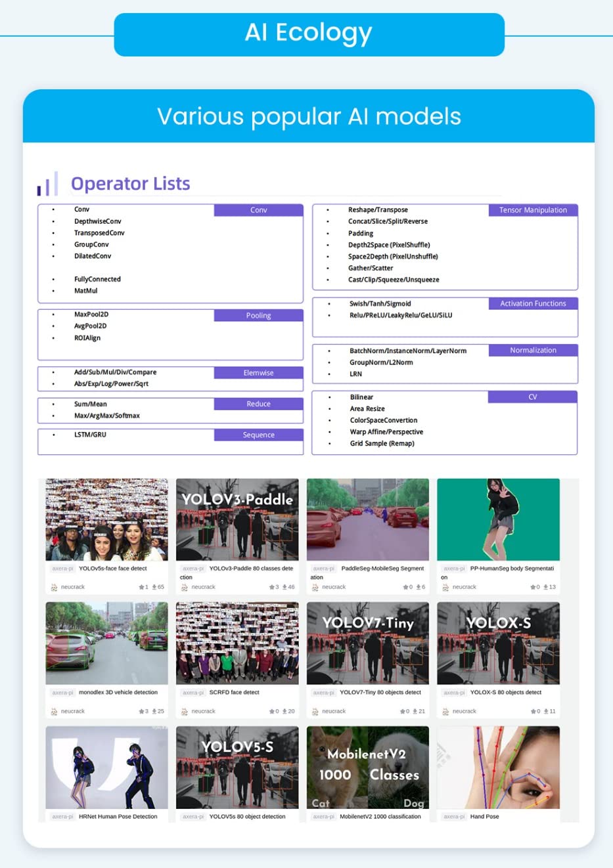Open the HRNet Human Pose Detection link
Screen dimensions: 613x868
[x=118, y=817]
